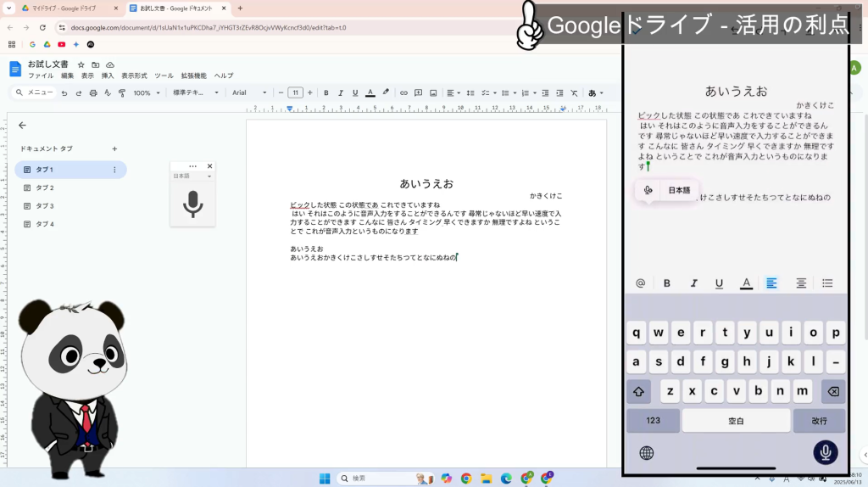
Task: Click the cloud save status icon
Action: (x=110, y=64)
